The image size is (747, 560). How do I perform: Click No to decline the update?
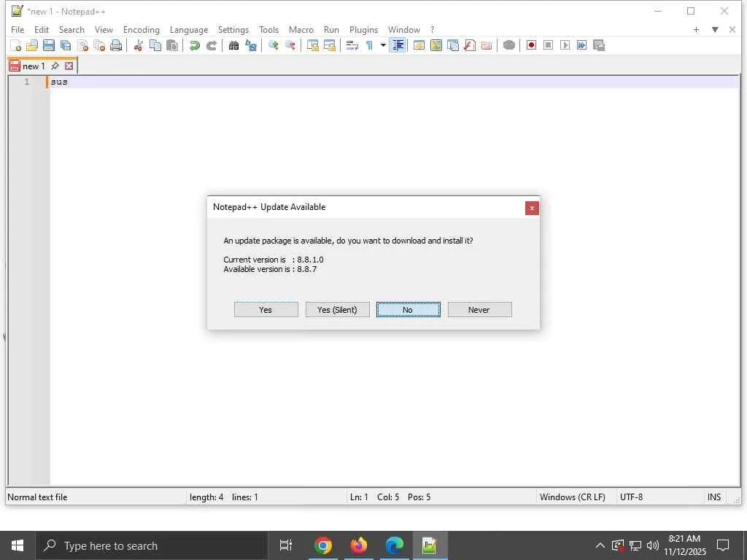pos(409,309)
